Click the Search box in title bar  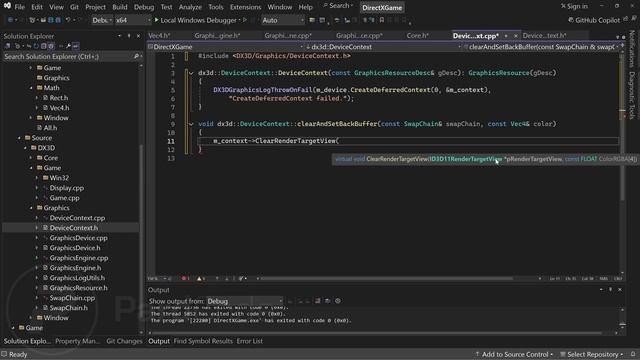pos(338,6)
